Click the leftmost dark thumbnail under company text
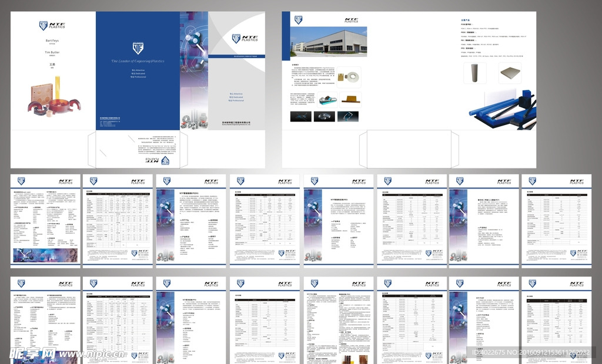 [x=302, y=116]
